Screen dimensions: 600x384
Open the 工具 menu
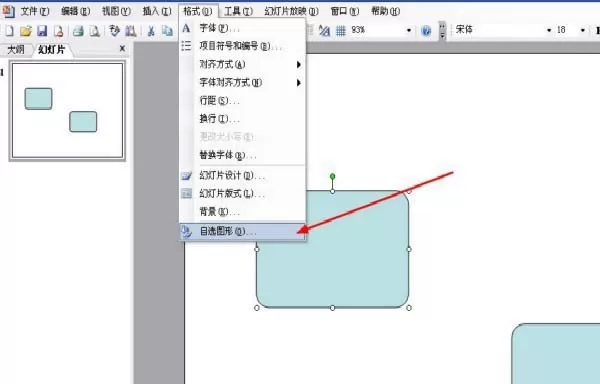(238, 11)
